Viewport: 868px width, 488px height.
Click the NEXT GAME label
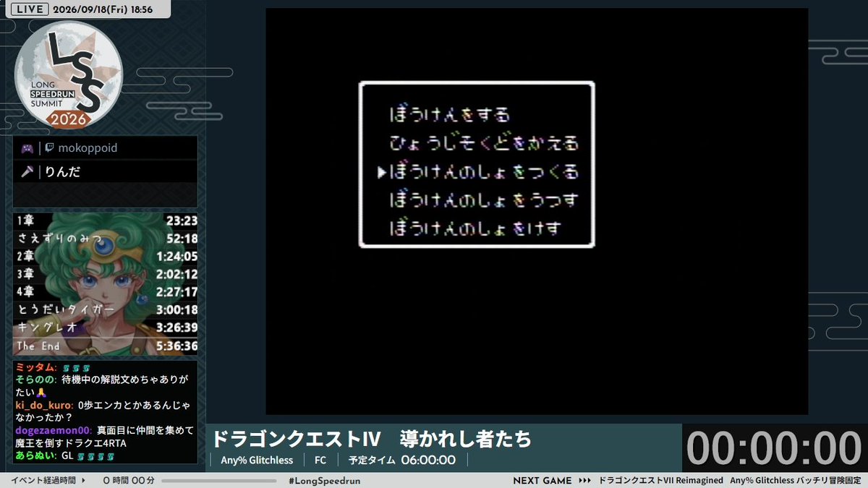click(542, 481)
